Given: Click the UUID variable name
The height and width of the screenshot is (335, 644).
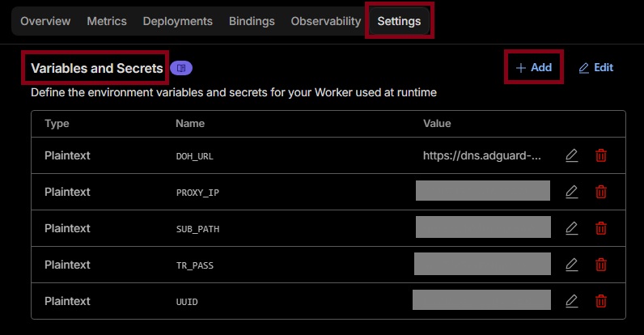Looking at the screenshot, I should pos(187,302).
